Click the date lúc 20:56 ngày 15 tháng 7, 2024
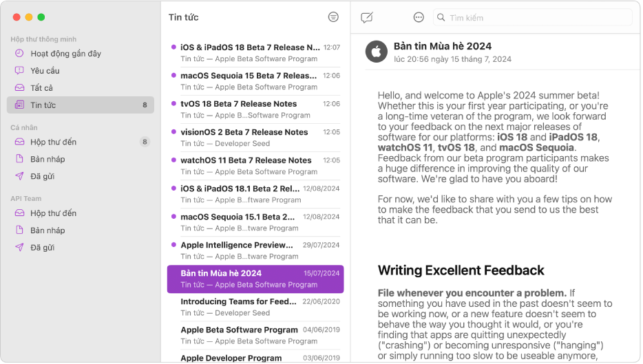This screenshot has width=643, height=364. click(x=452, y=59)
